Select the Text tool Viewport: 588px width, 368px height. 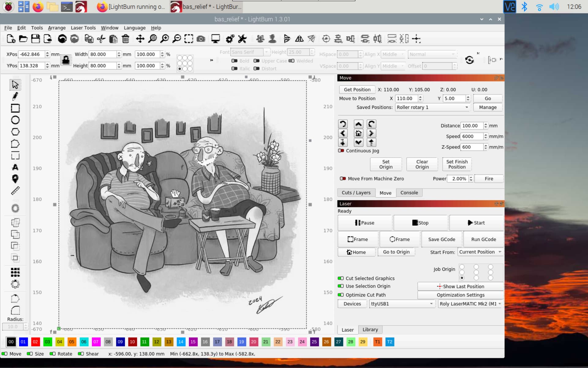(x=15, y=167)
